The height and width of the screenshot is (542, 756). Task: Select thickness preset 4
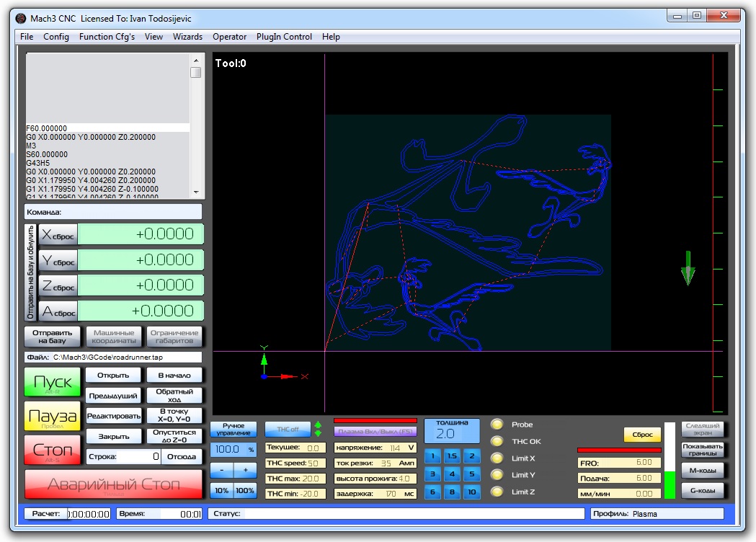452,474
